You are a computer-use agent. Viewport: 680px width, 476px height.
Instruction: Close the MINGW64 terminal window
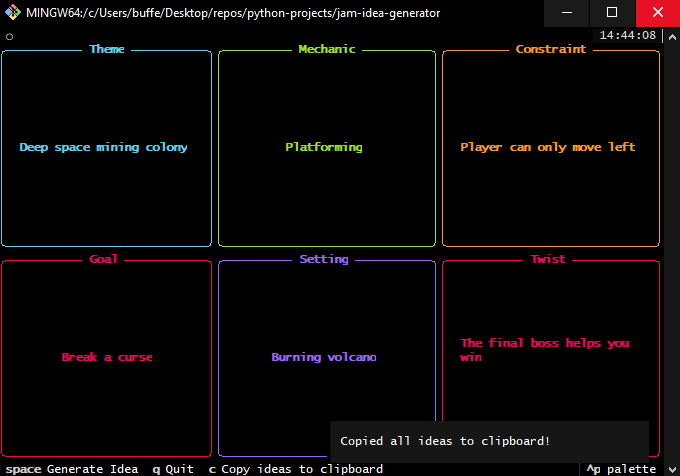coord(657,13)
